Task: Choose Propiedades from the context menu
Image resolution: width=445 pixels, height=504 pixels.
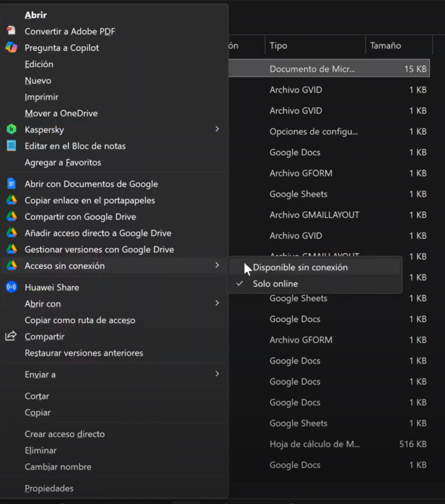Action: (49, 488)
